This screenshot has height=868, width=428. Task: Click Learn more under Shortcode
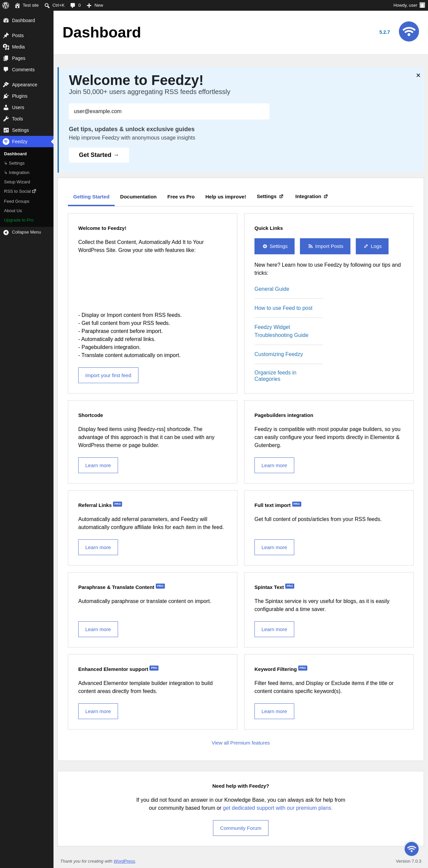(98, 465)
